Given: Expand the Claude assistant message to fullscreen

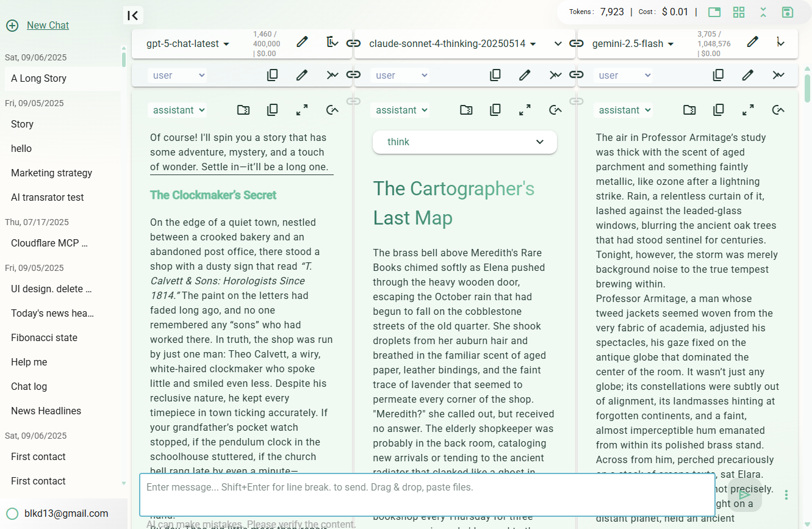Looking at the screenshot, I should point(525,110).
